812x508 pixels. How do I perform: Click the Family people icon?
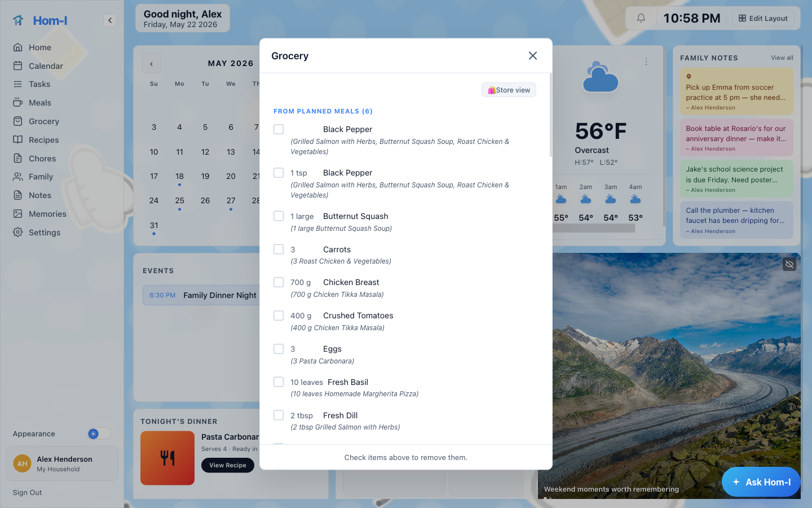coord(18,177)
